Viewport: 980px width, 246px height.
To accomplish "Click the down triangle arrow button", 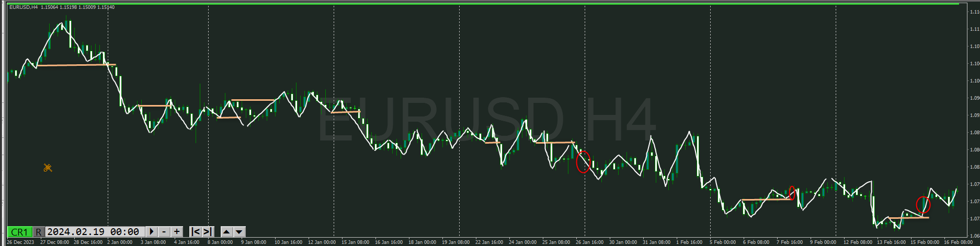I will point(239,231).
